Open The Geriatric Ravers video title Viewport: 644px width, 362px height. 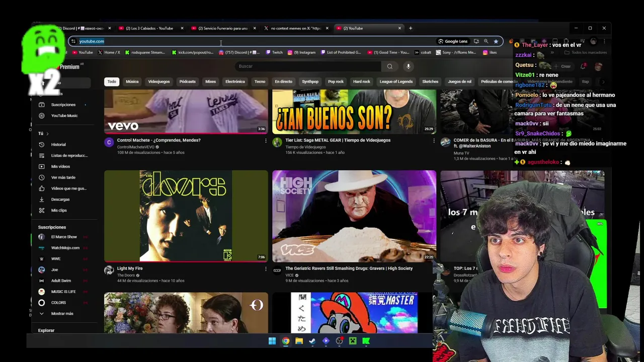349,268
